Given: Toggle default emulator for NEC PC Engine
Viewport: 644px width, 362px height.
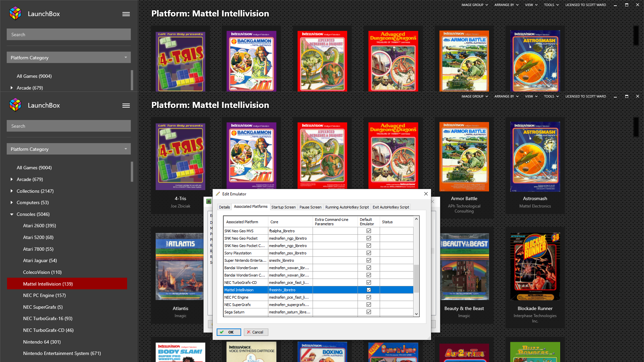Looking at the screenshot, I should pyautogui.click(x=369, y=297).
